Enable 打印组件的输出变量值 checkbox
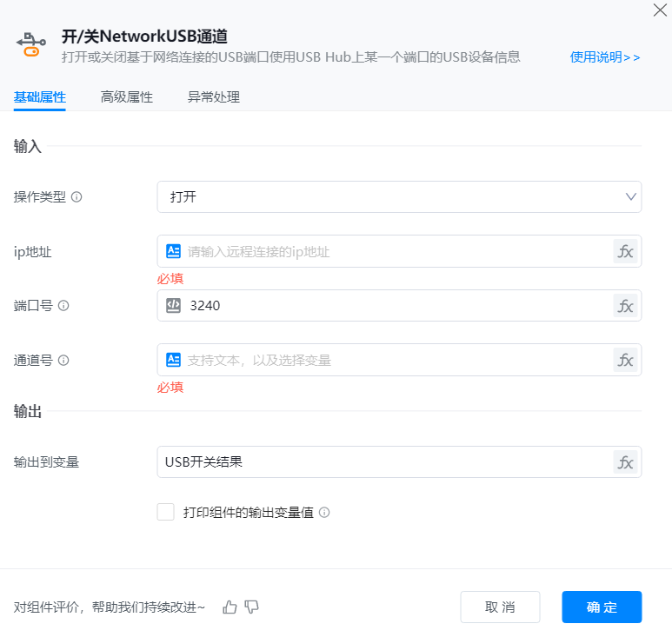 coord(166,512)
